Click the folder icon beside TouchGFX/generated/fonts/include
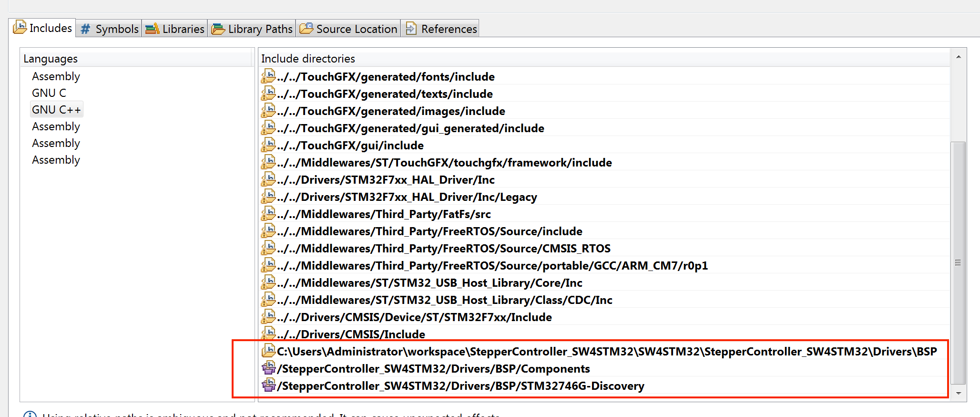 pyautogui.click(x=268, y=76)
